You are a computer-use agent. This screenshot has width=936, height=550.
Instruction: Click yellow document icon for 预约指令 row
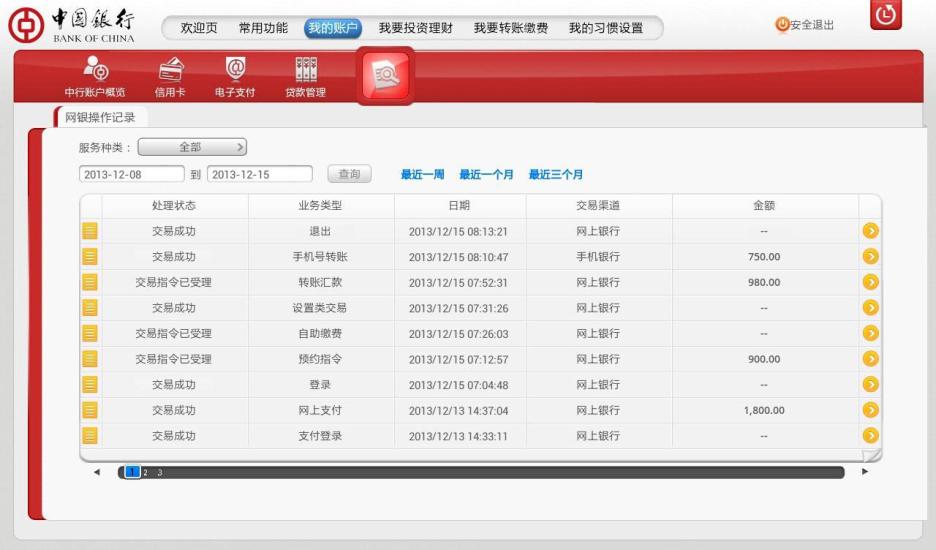90,359
